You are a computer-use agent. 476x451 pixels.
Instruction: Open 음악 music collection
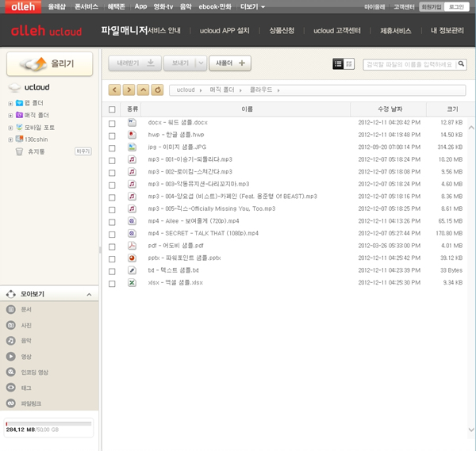point(26,341)
